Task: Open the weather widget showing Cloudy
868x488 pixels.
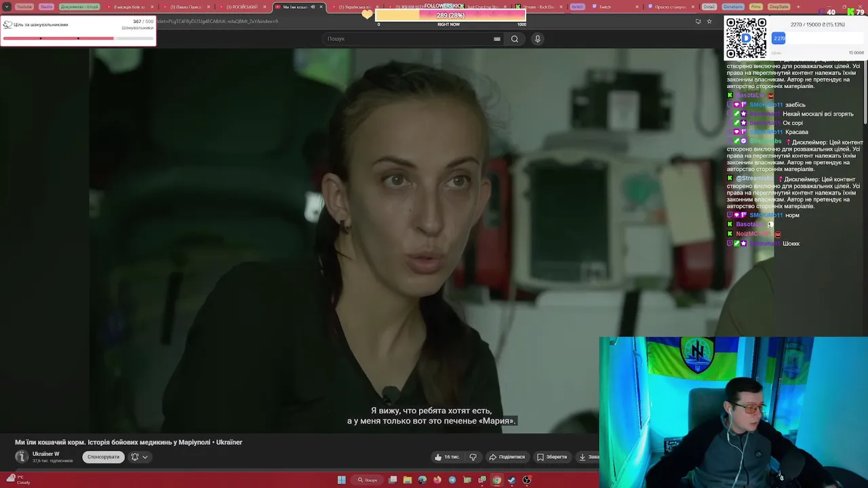Action: point(17,480)
